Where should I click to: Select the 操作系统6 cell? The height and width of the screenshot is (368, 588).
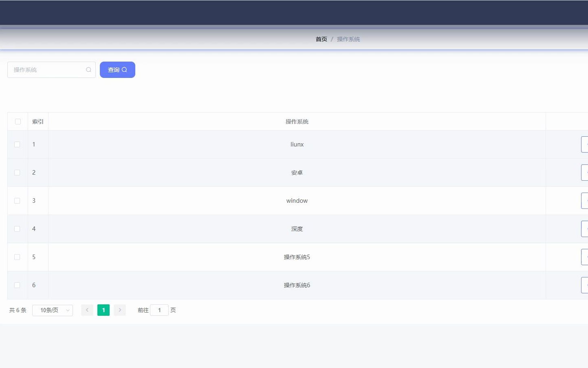pos(297,285)
